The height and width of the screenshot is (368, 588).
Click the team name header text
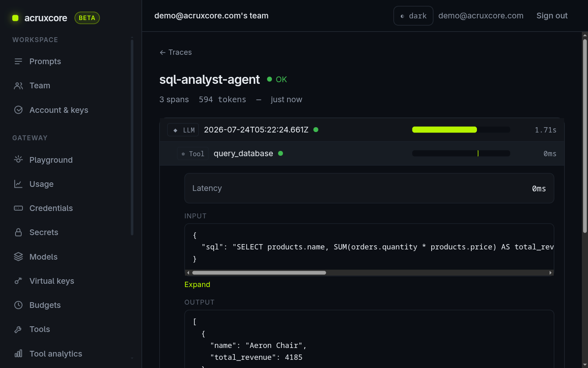pos(212,16)
